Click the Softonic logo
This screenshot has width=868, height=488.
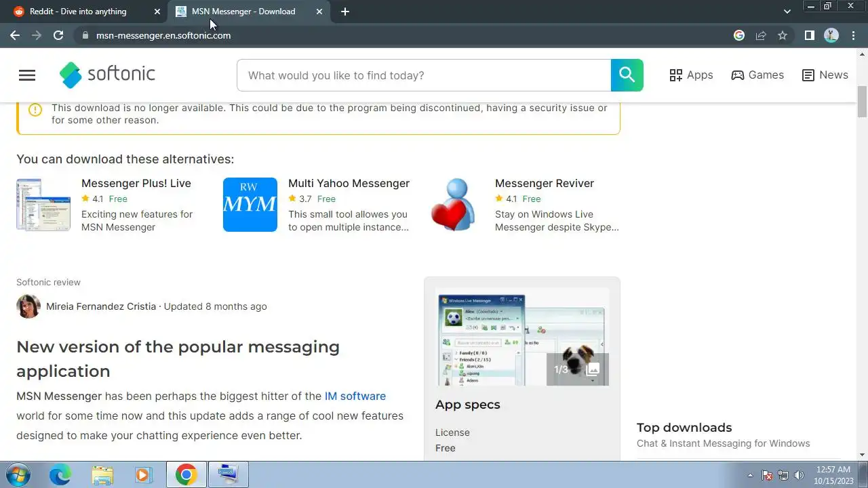tap(107, 75)
